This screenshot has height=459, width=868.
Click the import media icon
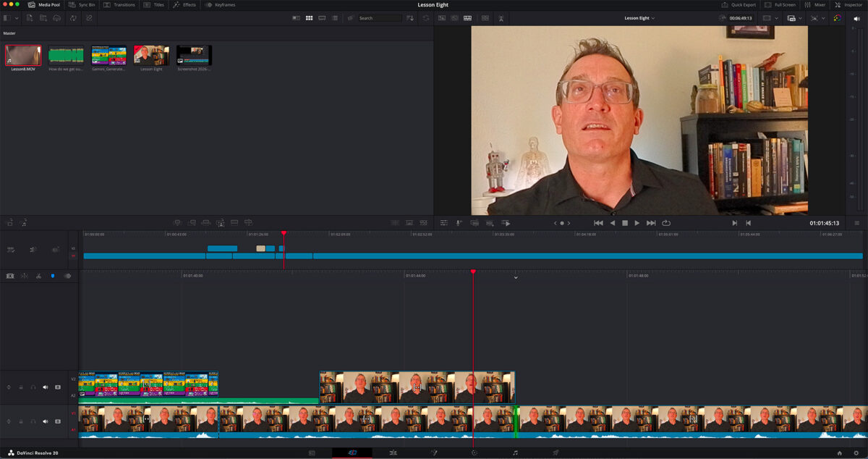[x=30, y=18]
